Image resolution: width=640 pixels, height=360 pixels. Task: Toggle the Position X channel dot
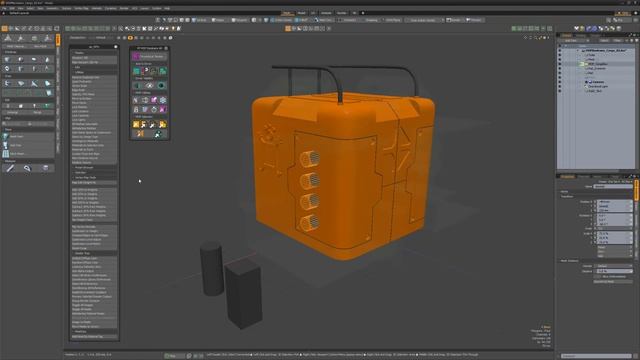point(595,202)
